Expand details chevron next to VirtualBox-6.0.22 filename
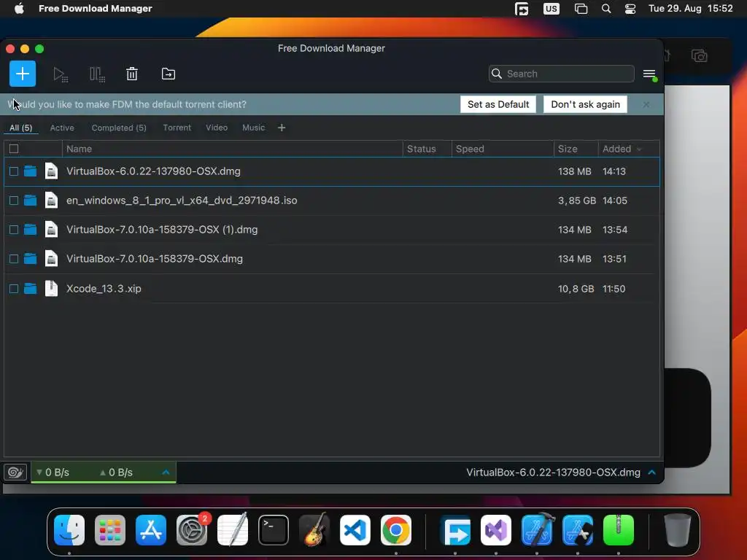The width and height of the screenshot is (747, 560). (x=651, y=472)
